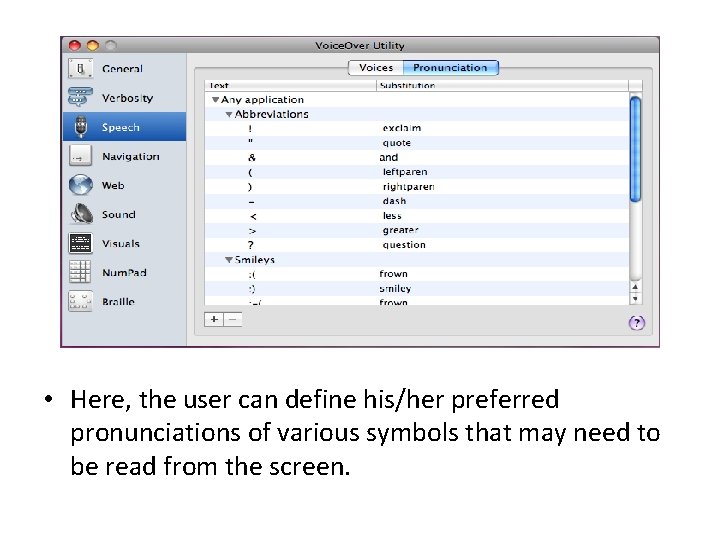Select the 'less' substitution cell
This screenshot has height=540, width=720.
(x=502, y=216)
